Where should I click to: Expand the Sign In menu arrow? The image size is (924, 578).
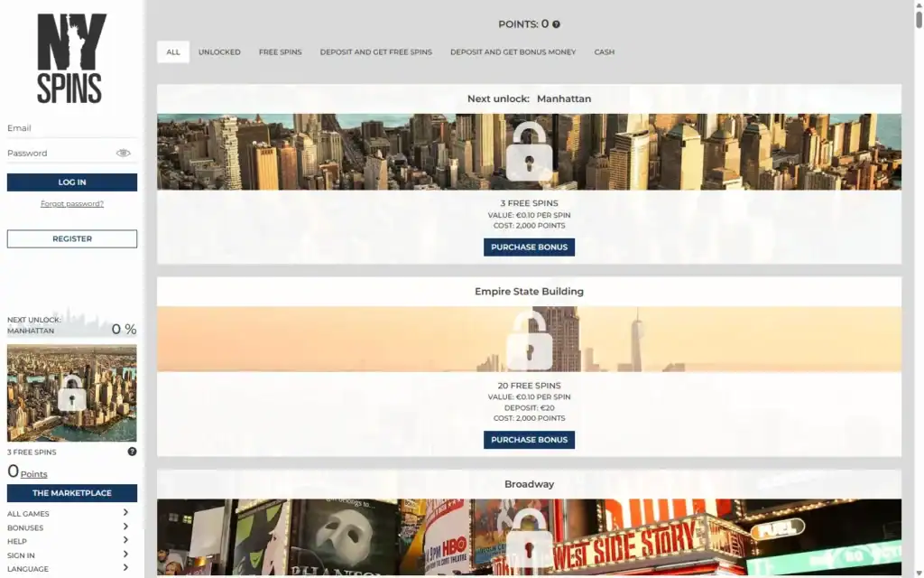[125, 555]
